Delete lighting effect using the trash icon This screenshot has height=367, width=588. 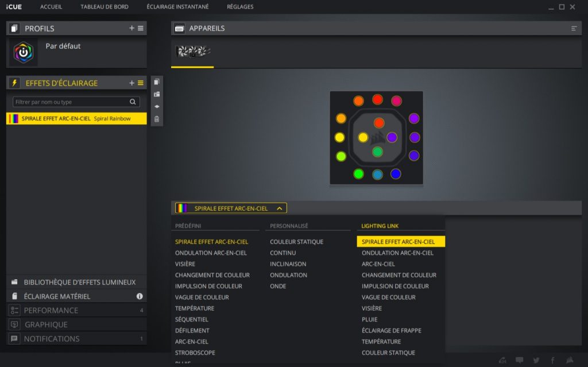[x=157, y=119]
